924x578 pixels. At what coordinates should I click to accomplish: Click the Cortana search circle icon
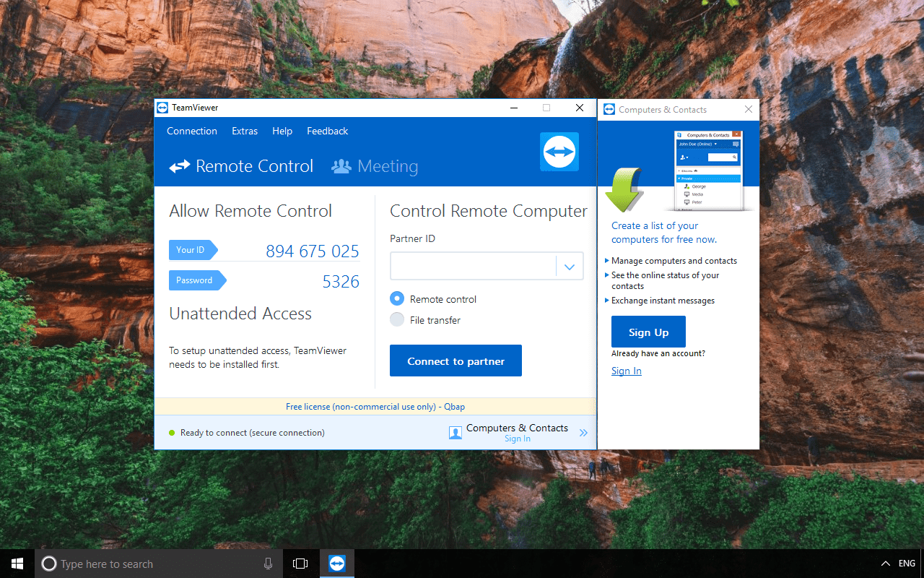49,564
